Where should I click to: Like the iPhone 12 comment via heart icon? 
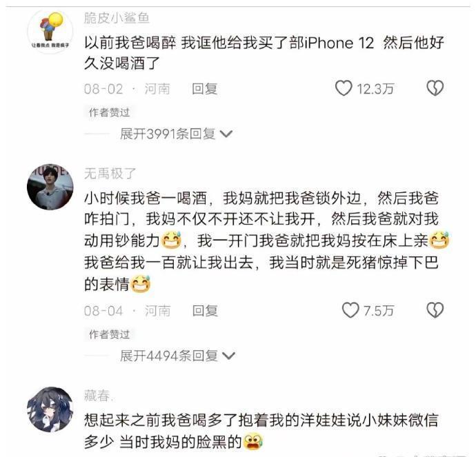[344, 88]
